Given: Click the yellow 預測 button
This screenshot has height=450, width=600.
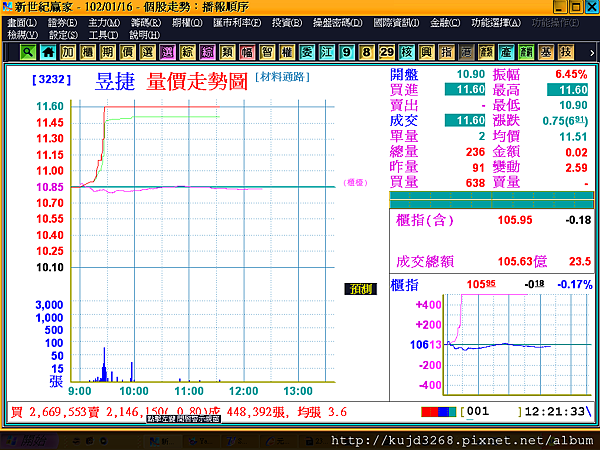Looking at the screenshot, I should pos(360,289).
